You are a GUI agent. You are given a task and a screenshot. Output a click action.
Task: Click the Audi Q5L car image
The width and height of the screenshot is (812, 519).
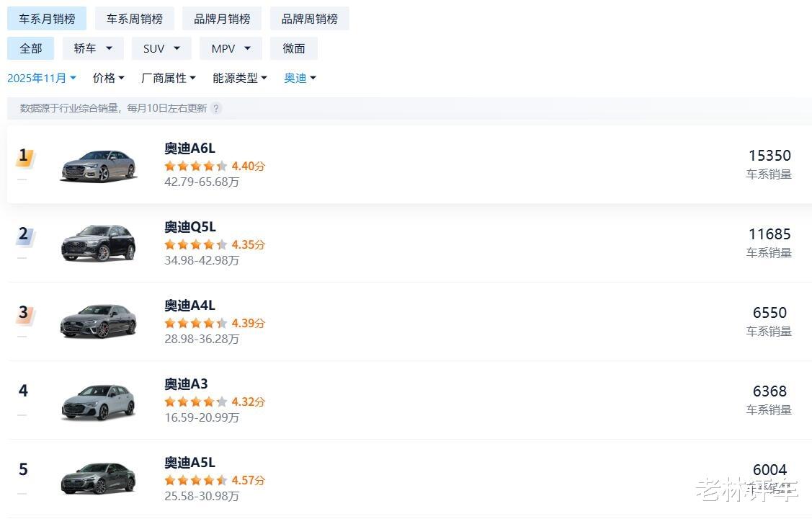(x=98, y=243)
